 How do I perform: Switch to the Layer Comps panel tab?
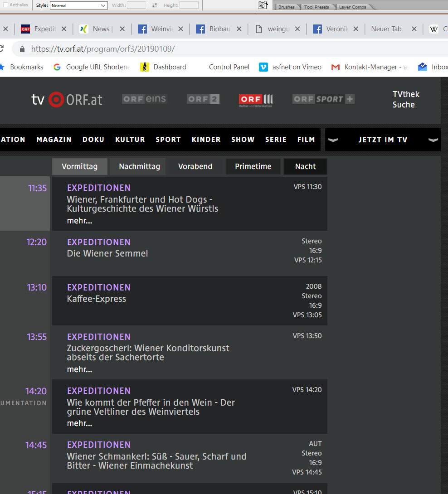click(x=352, y=7)
